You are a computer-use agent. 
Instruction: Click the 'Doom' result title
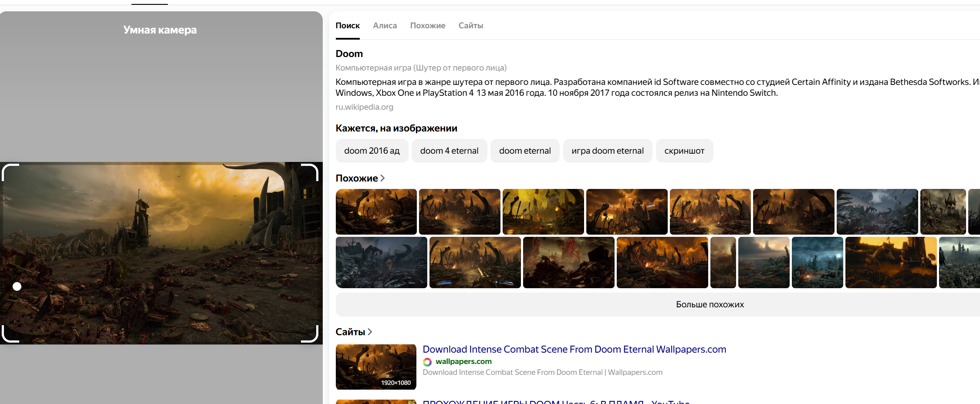[349, 54]
